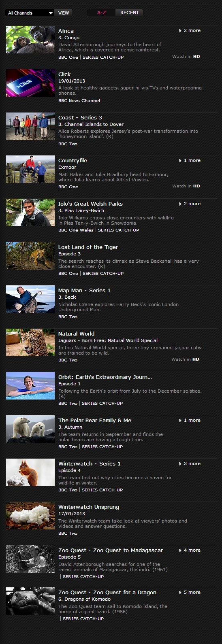Expand 3 more episodes of Winterwatch

coord(190,463)
